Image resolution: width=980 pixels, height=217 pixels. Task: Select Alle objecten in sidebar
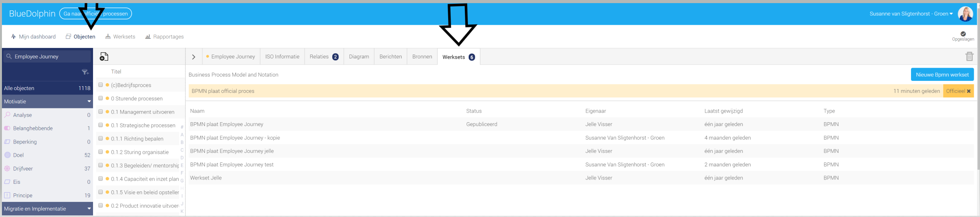47,88
